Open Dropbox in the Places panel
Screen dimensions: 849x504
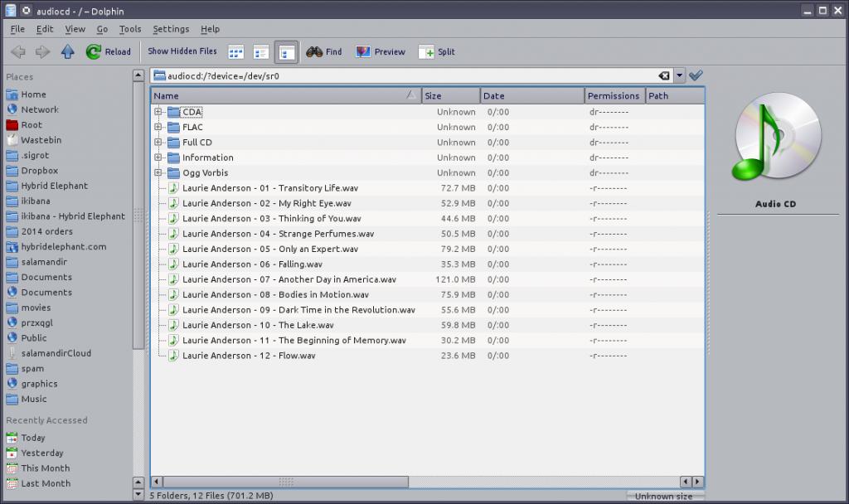(39, 171)
